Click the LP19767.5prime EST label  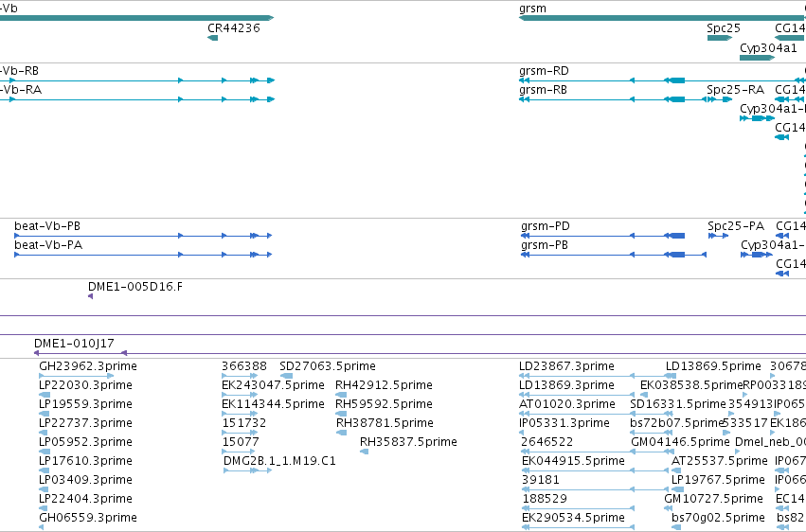(718, 480)
